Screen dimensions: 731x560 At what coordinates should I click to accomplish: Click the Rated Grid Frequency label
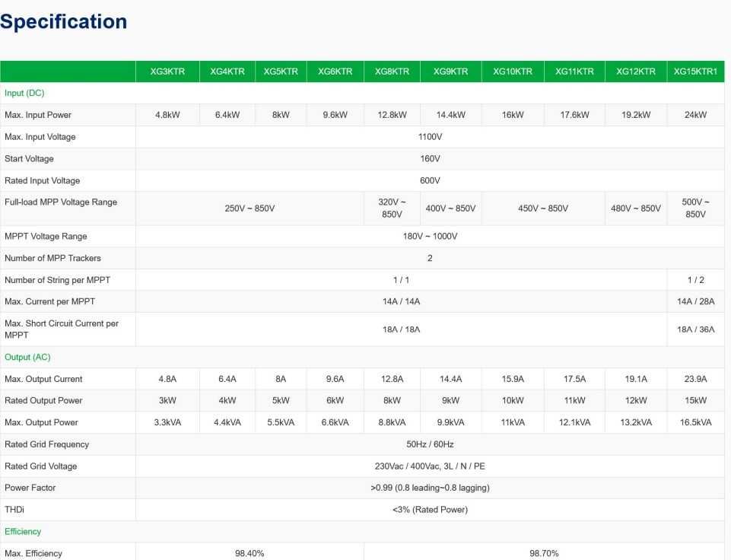[46, 444]
